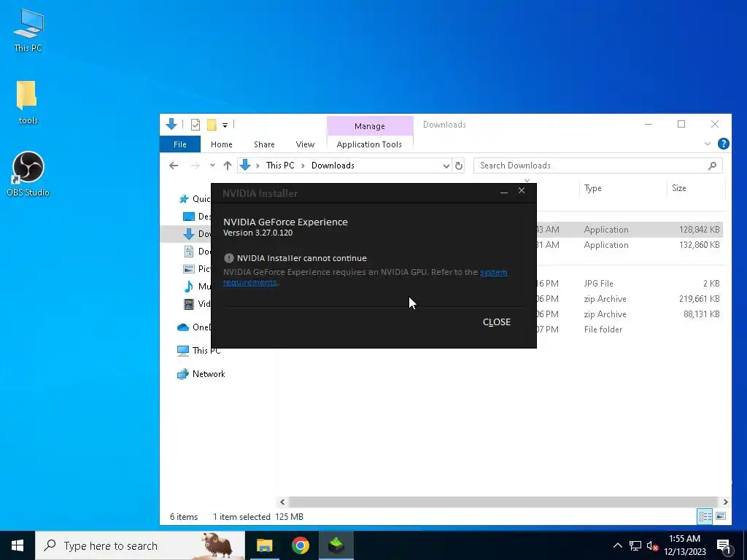Viewport: 747px width, 560px height.
Task: Switch to the Share ribbon tab
Action: click(264, 144)
